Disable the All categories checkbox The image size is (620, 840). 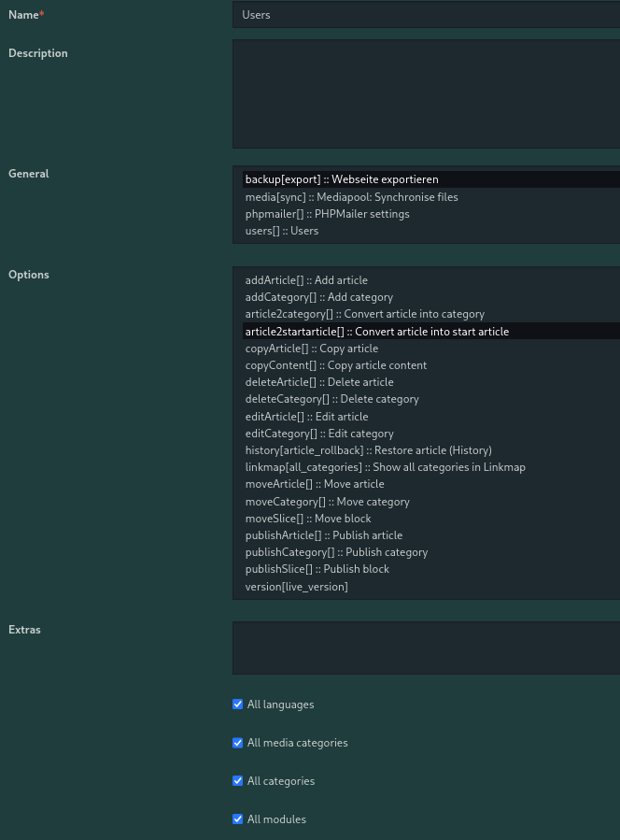pyautogui.click(x=237, y=781)
